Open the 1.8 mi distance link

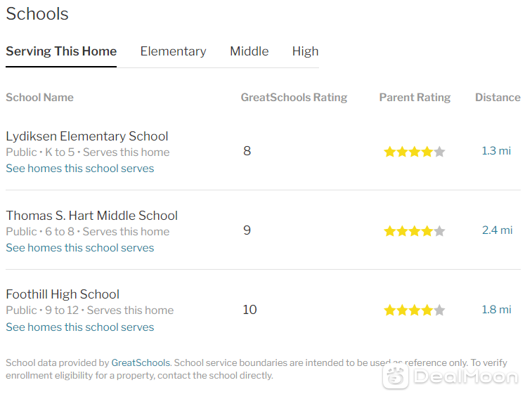tap(496, 310)
